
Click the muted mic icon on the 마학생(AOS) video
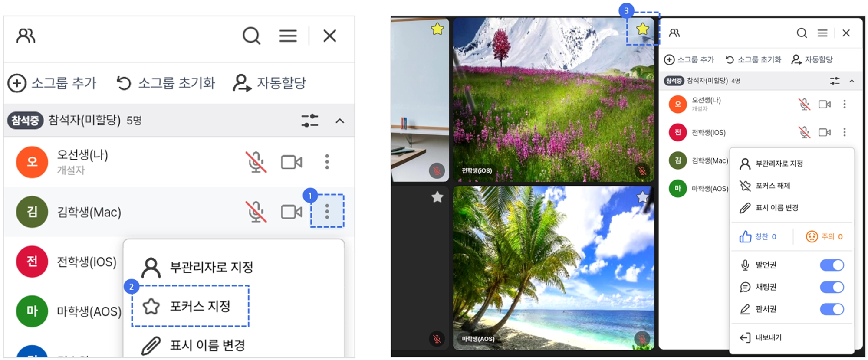point(642,338)
